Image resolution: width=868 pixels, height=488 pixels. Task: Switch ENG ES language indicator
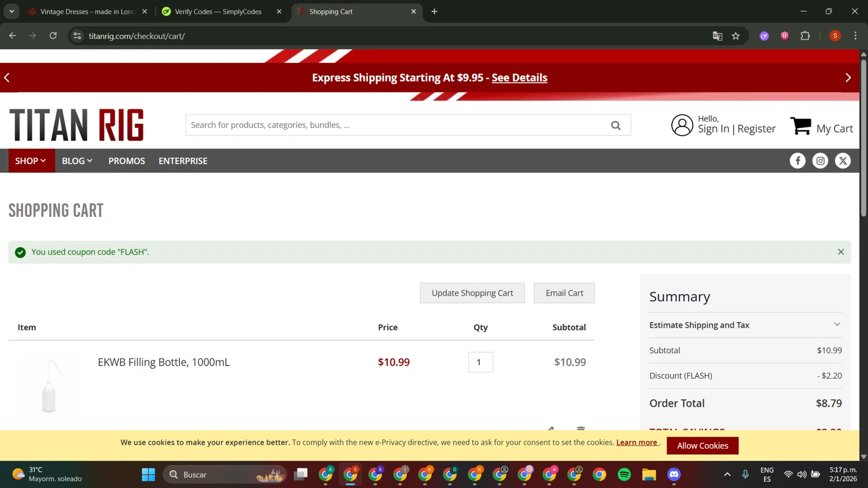767,475
